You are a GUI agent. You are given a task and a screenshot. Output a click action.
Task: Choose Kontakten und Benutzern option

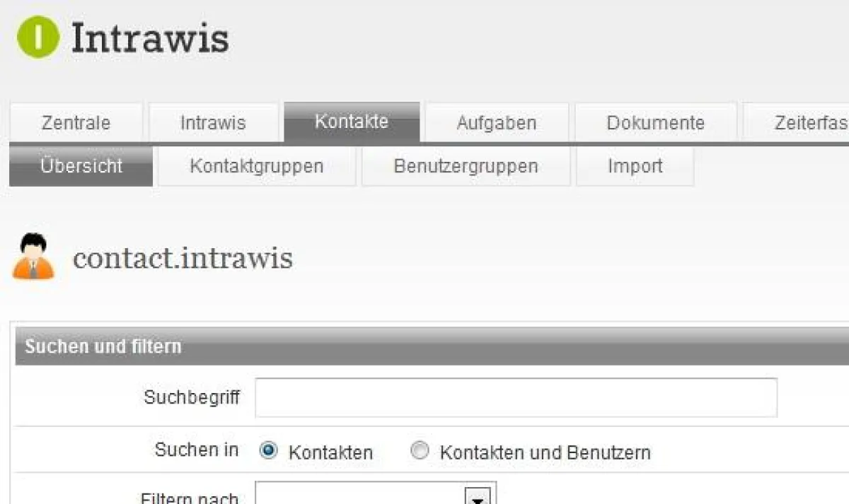420,450
